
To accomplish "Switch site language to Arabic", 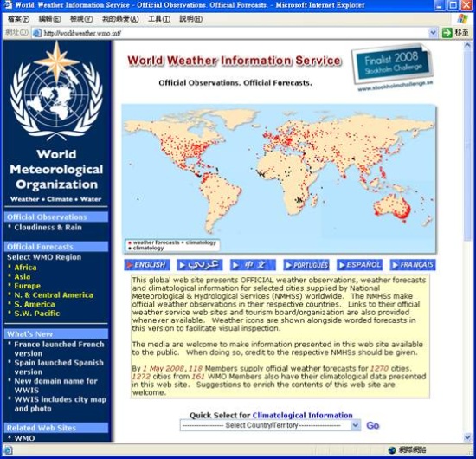I will click(x=200, y=265).
